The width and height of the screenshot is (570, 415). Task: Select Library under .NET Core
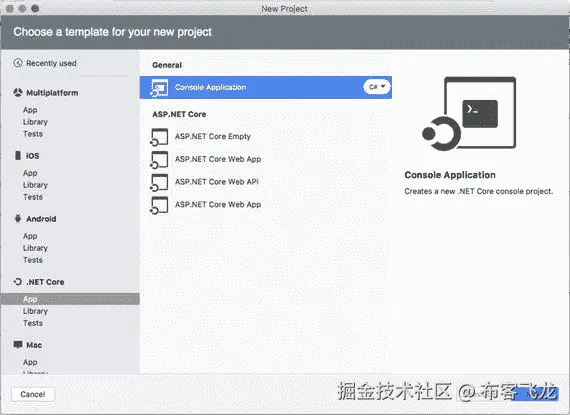tap(35, 311)
